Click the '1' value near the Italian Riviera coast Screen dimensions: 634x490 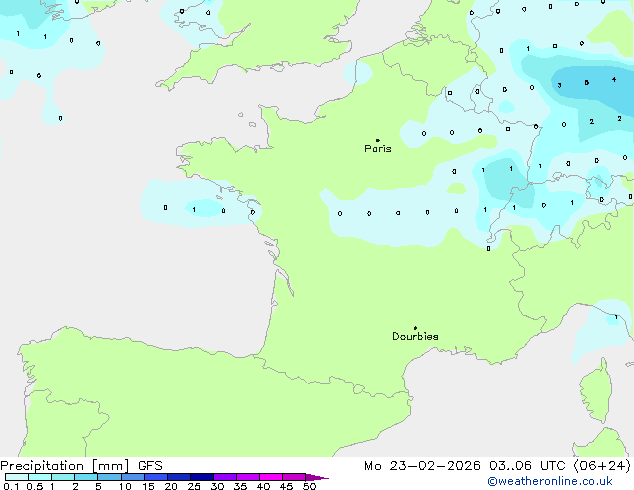616,317
